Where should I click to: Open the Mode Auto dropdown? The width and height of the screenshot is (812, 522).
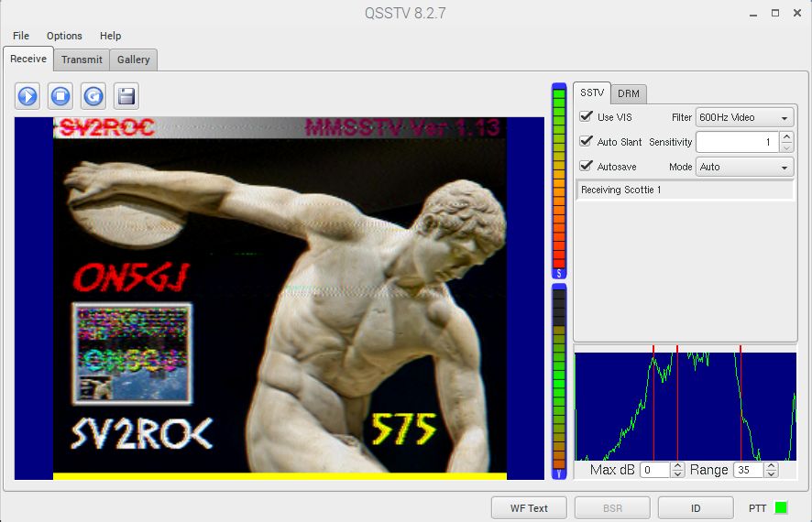pyautogui.click(x=744, y=167)
